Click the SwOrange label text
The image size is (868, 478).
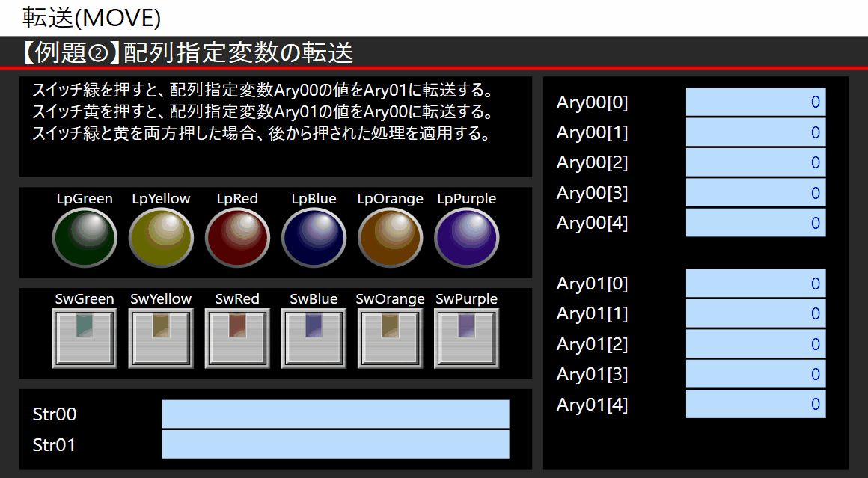(391, 298)
